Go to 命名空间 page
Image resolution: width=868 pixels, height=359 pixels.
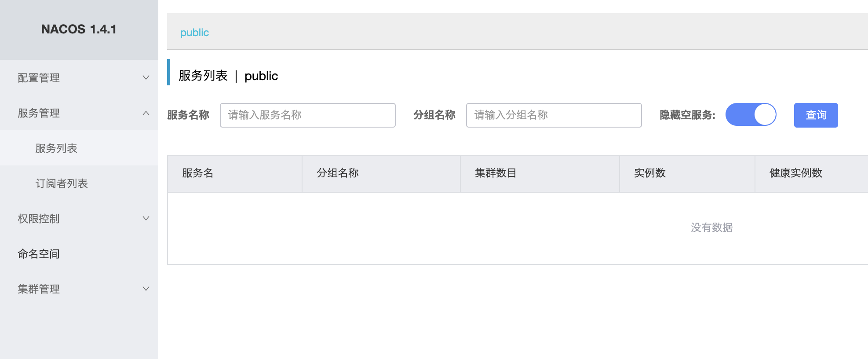click(x=39, y=254)
